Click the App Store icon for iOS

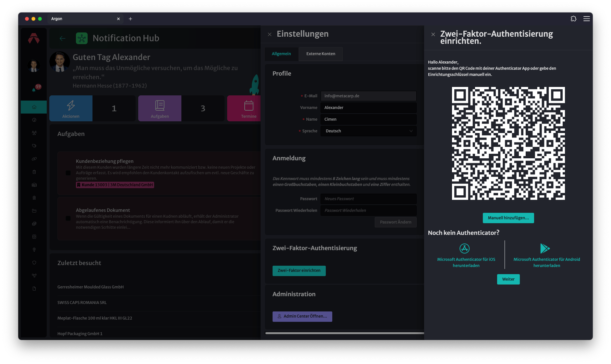(x=465, y=249)
